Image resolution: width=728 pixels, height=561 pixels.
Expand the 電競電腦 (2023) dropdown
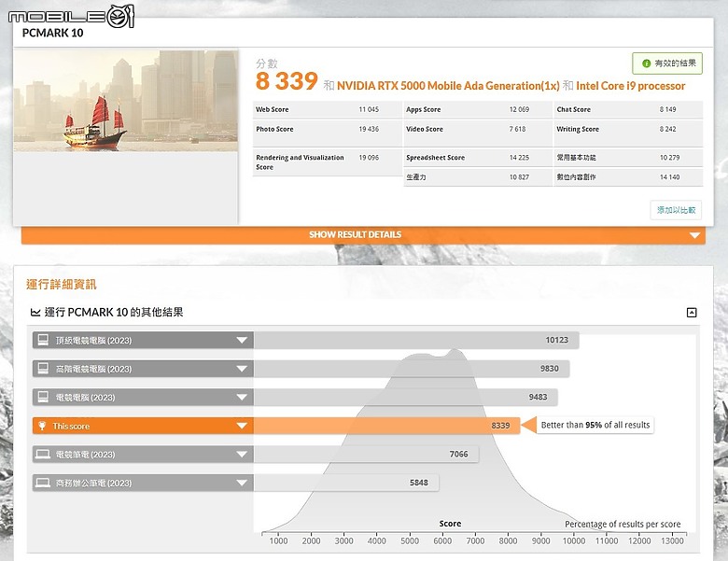point(242,398)
